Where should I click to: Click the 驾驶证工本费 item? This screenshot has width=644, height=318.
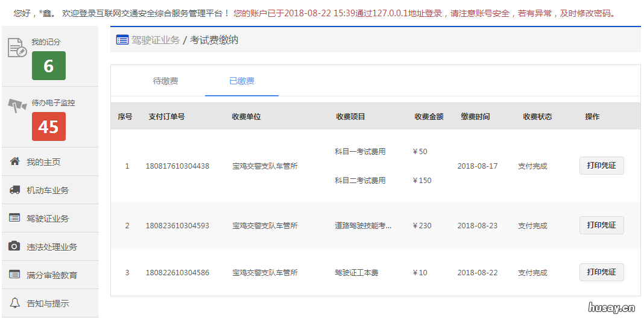point(356,272)
